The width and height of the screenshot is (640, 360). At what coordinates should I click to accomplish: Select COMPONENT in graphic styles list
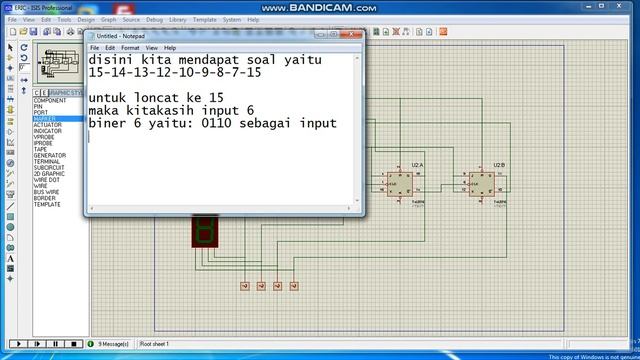click(x=50, y=100)
